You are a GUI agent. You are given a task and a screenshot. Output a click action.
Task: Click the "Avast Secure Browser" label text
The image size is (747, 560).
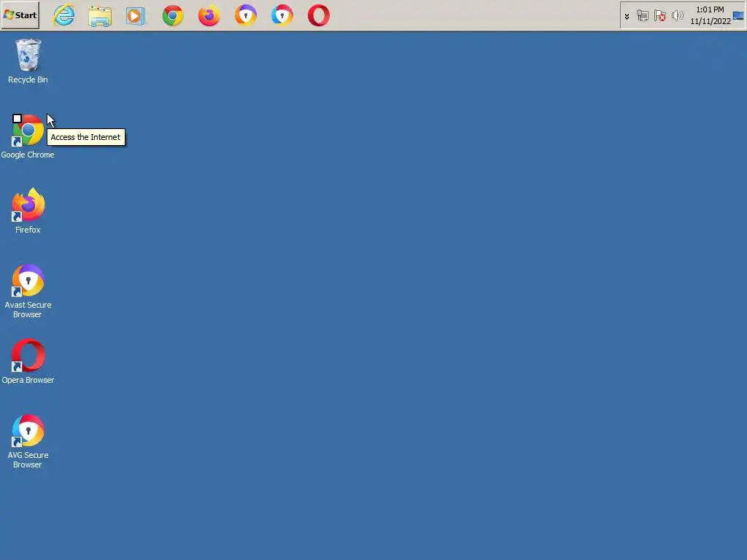(x=28, y=309)
